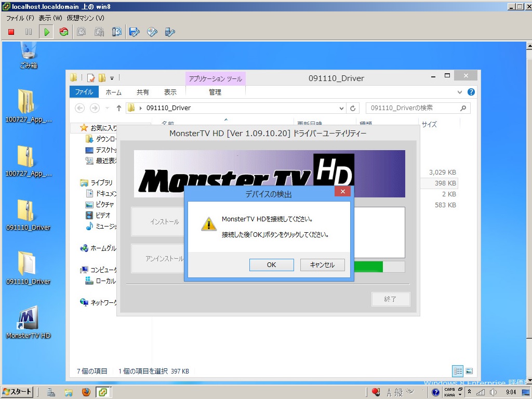Open the quick access toolbar customize dropdown
The width and height of the screenshot is (532, 399).
[112, 78]
